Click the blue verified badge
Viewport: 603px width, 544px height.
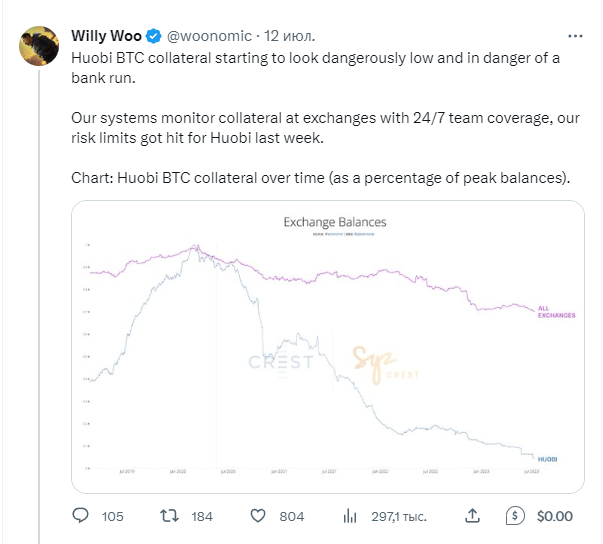tap(153, 36)
